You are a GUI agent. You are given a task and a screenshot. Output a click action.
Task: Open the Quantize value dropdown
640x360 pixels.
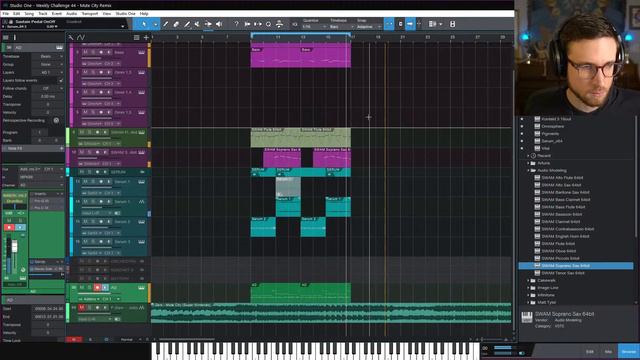314,27
